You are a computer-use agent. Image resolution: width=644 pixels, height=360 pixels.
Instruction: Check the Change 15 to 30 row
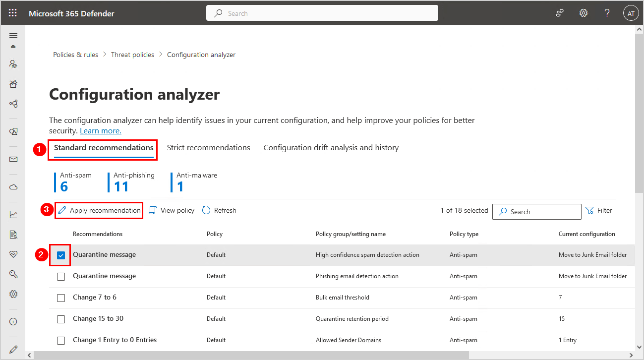[61, 319]
